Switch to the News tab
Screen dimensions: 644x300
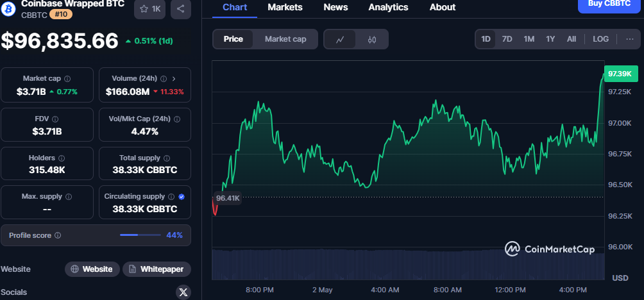(335, 8)
